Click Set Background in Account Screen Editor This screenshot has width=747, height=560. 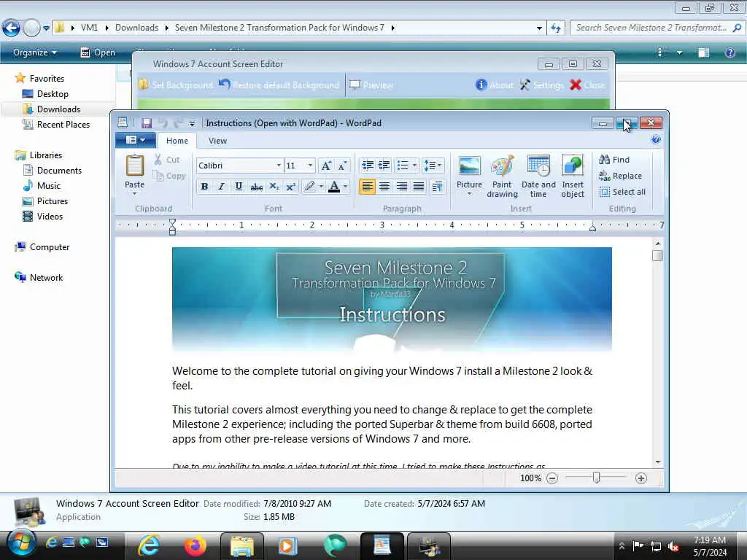point(175,85)
